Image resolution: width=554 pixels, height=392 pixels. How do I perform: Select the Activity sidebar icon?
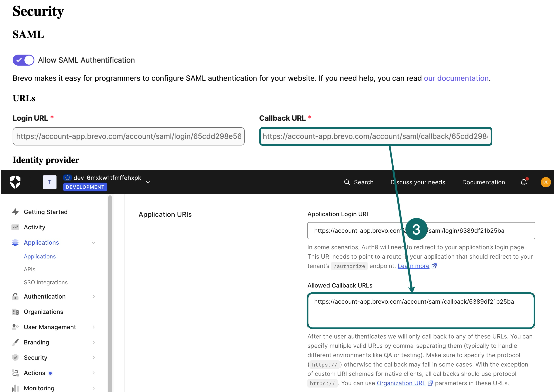[16, 227]
